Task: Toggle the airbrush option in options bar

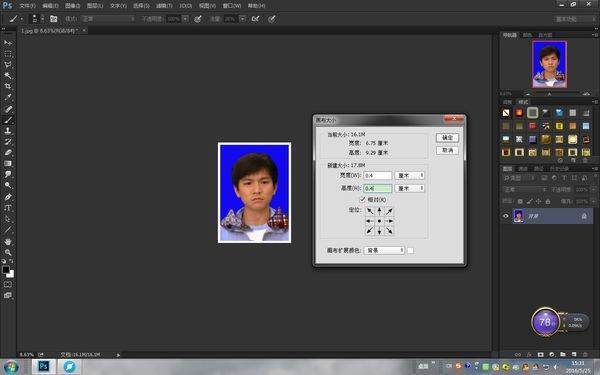Action: 255,18
